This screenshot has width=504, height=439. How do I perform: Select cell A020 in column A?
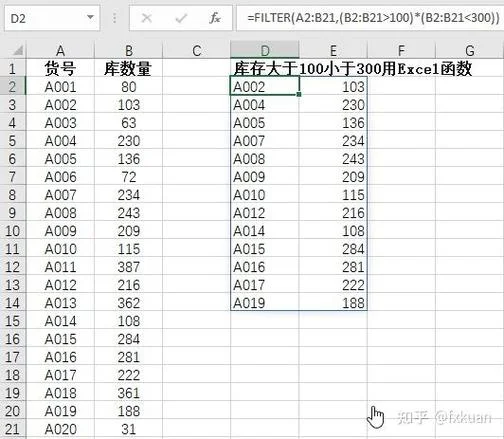tap(60, 429)
